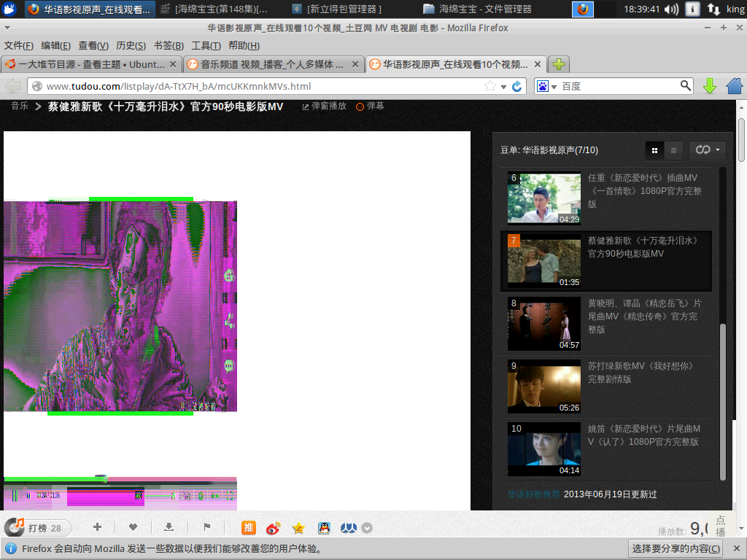Toggle the 弹幕 danmaku option
Screen dimensions: 747x560
coord(370,106)
